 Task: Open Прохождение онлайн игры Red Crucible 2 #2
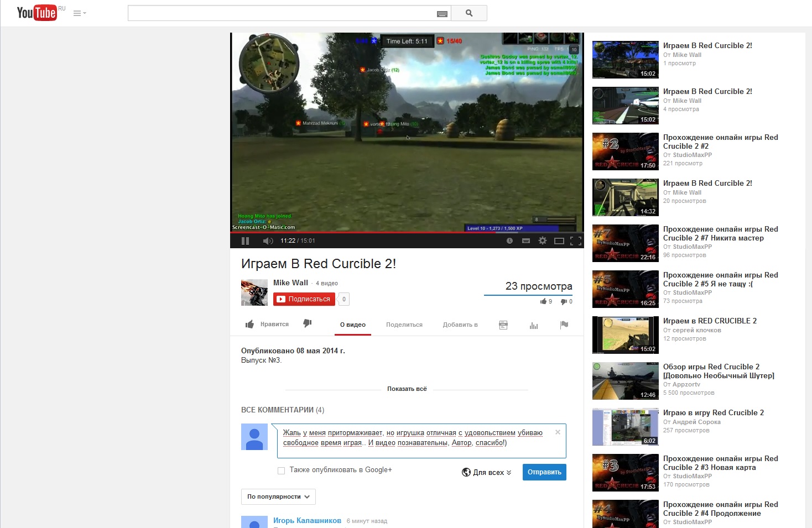pos(720,142)
